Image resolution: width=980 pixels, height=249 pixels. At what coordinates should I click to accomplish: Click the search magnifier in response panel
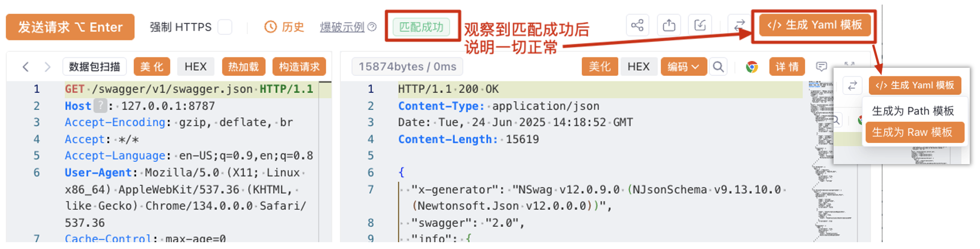point(718,67)
